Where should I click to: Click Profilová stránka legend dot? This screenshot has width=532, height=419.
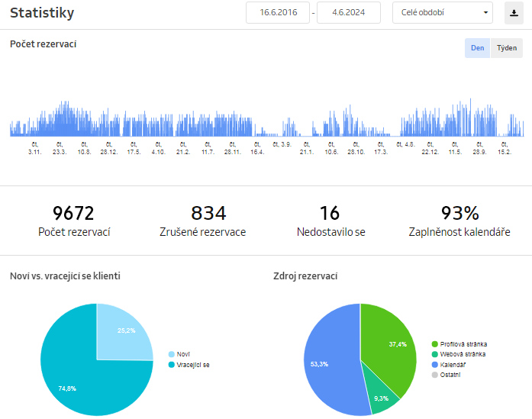(435, 344)
